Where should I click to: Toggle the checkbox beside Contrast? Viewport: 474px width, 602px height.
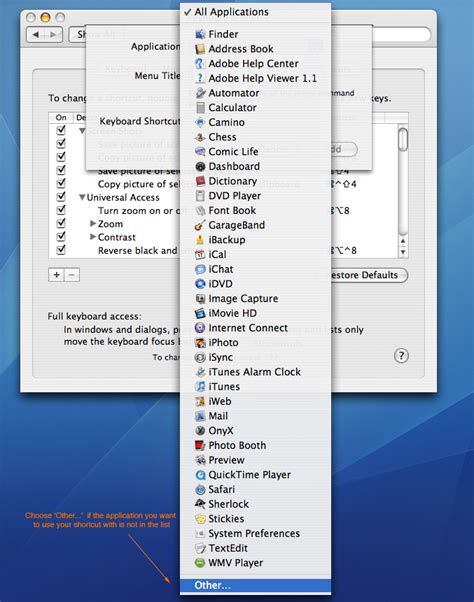[x=61, y=236]
